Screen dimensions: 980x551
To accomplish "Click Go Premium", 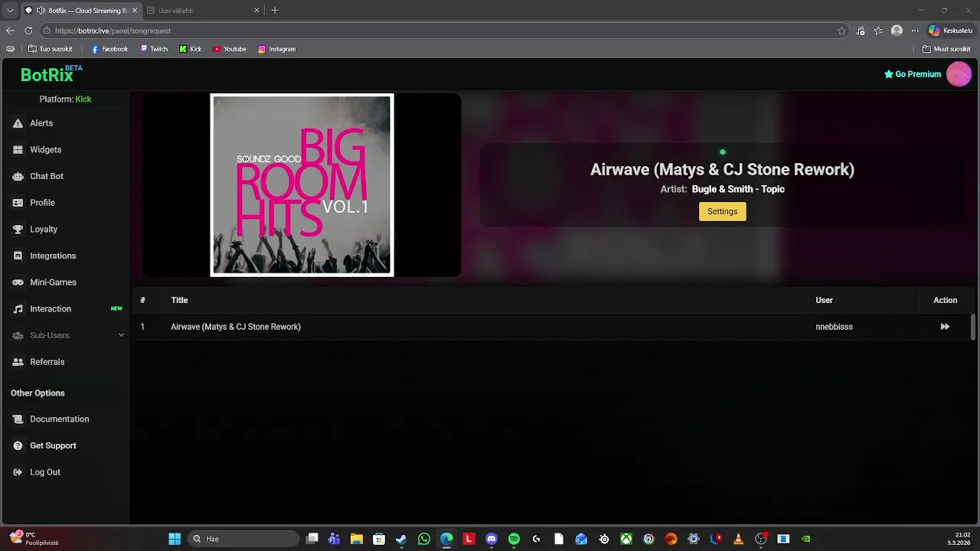I will click(x=913, y=74).
